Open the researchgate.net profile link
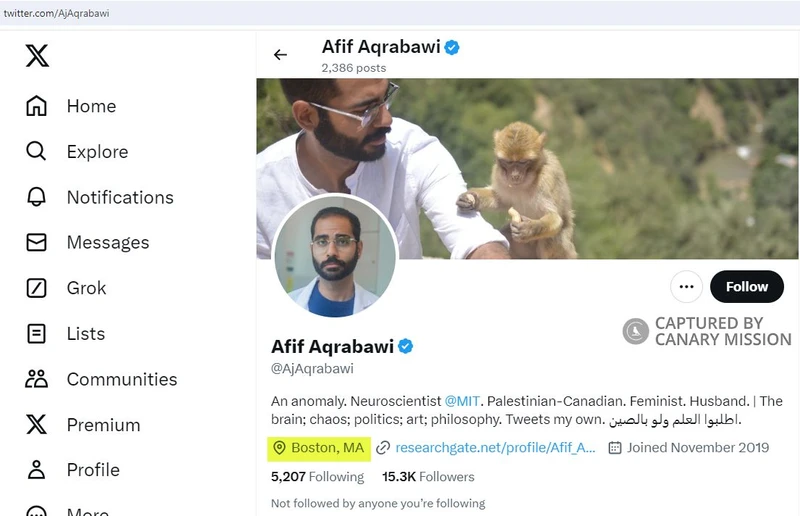This screenshot has height=516, width=800. click(495, 448)
